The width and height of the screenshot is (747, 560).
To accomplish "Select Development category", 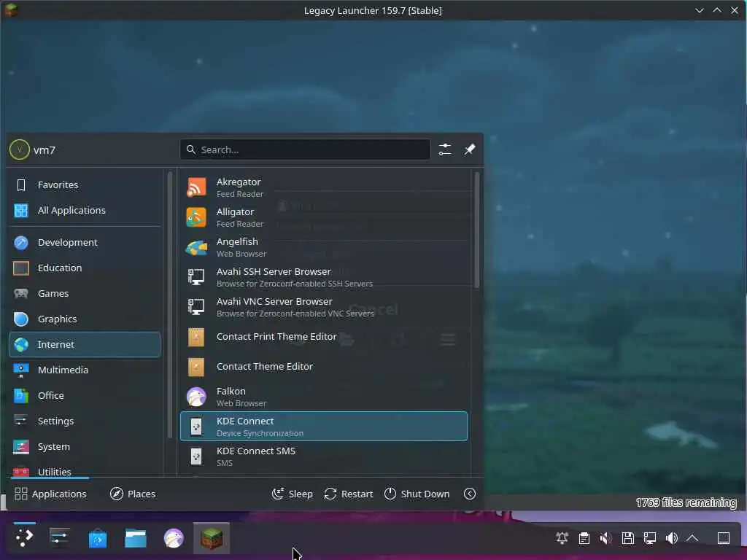I will coord(85,242).
